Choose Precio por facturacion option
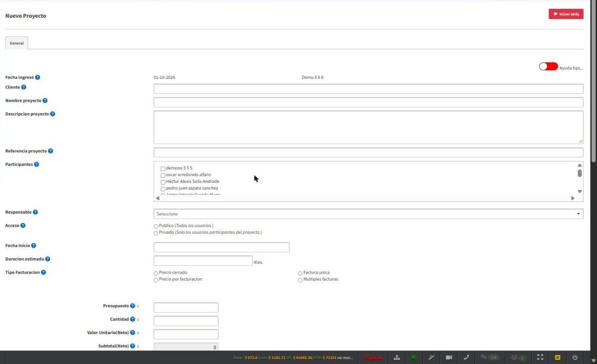This screenshot has height=364, width=597. pyautogui.click(x=156, y=280)
